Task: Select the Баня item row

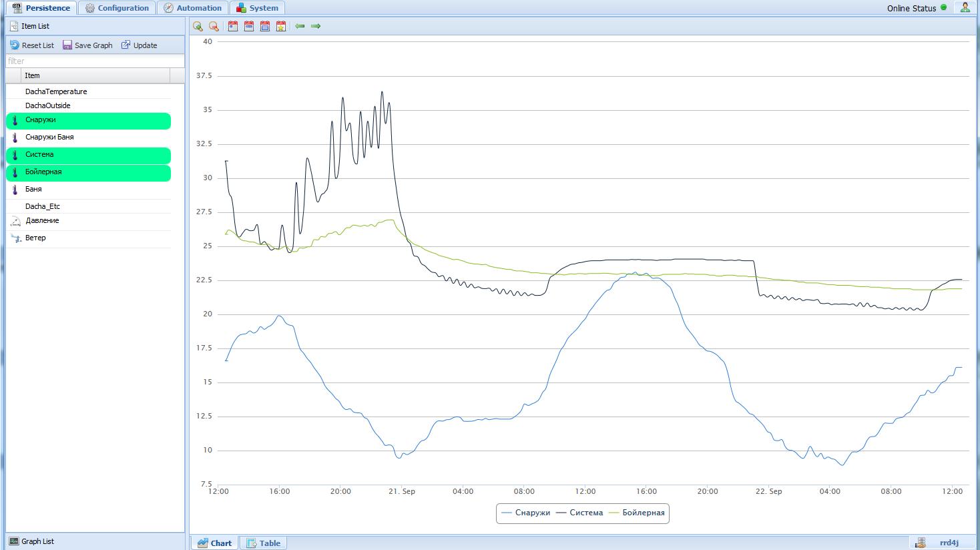Action: coord(88,190)
